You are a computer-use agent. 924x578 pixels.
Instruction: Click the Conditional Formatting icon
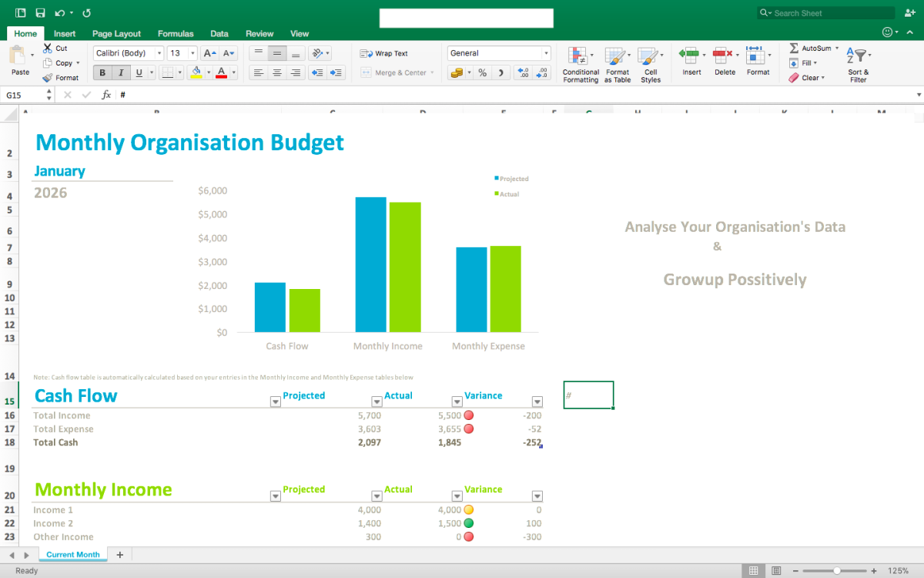tap(577, 56)
